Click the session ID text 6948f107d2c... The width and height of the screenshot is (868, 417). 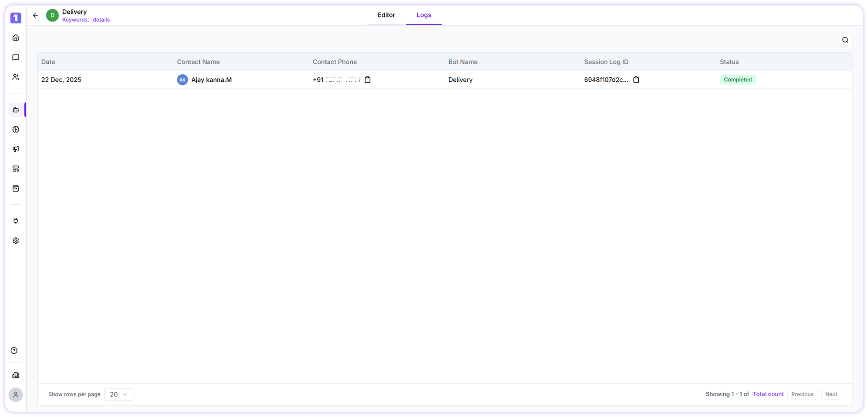coord(606,80)
